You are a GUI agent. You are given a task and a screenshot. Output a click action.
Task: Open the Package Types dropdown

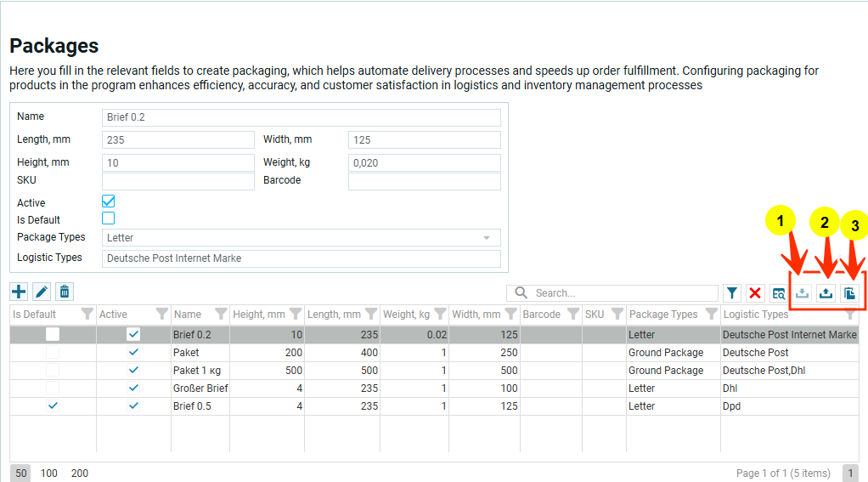[487, 238]
